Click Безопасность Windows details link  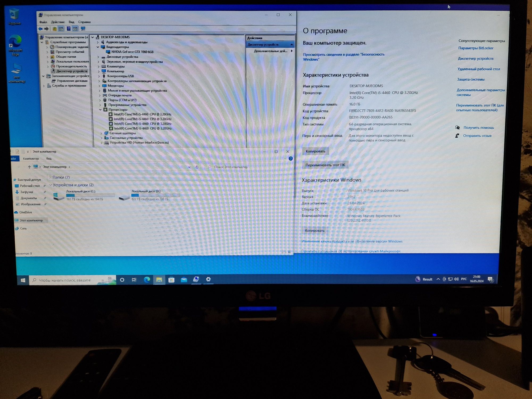[x=344, y=57]
